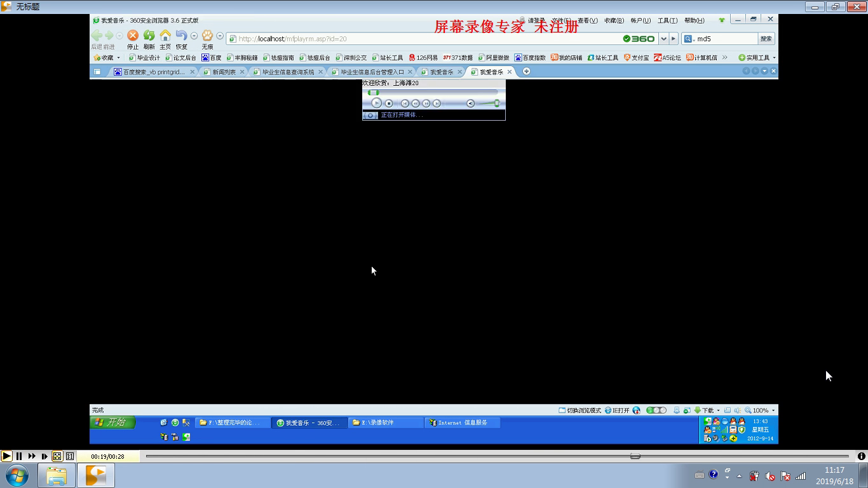Click the Restore (恢复) undo arrow icon
868x488 pixels.
(182, 36)
